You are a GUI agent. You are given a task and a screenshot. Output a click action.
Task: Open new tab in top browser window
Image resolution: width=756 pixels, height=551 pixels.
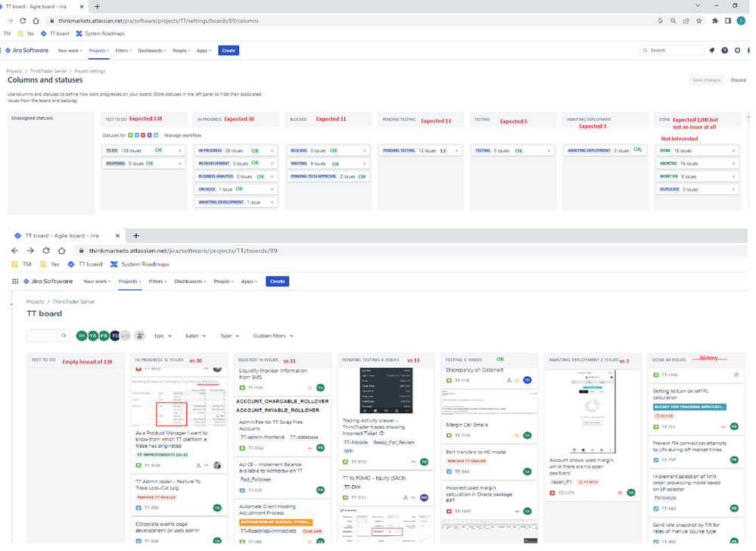pyautogui.click(x=97, y=6)
